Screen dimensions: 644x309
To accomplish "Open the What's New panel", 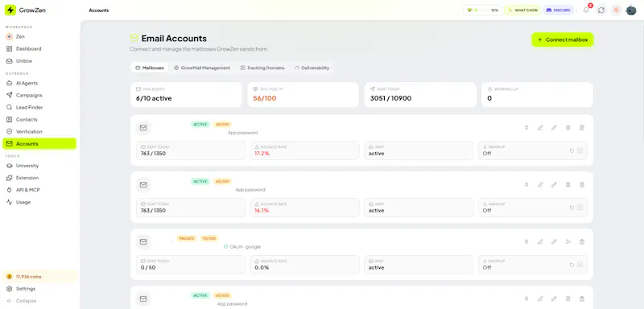I will (522, 10).
